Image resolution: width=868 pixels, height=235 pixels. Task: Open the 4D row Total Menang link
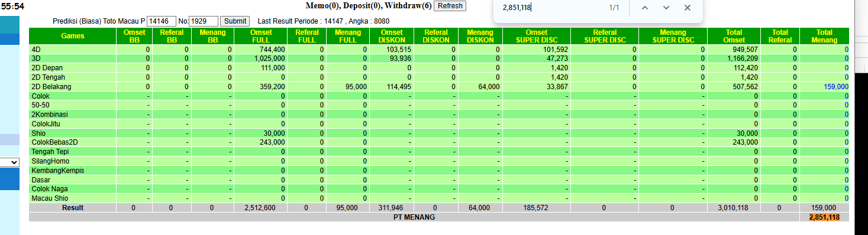click(x=846, y=50)
